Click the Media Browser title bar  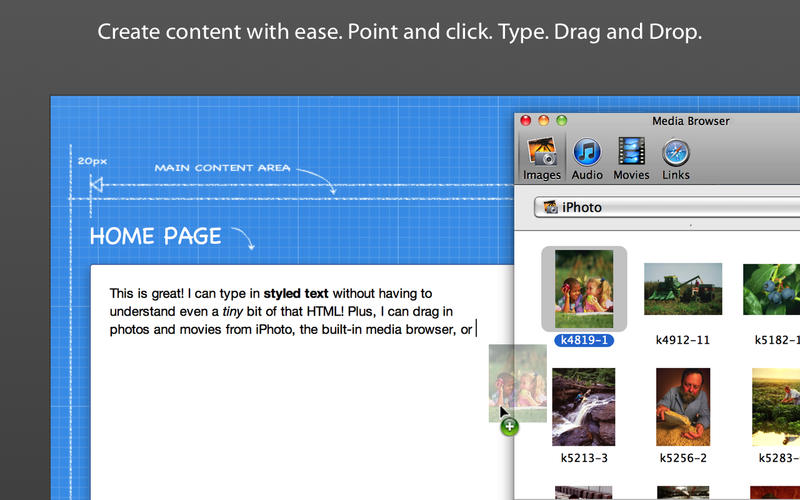coord(690,121)
